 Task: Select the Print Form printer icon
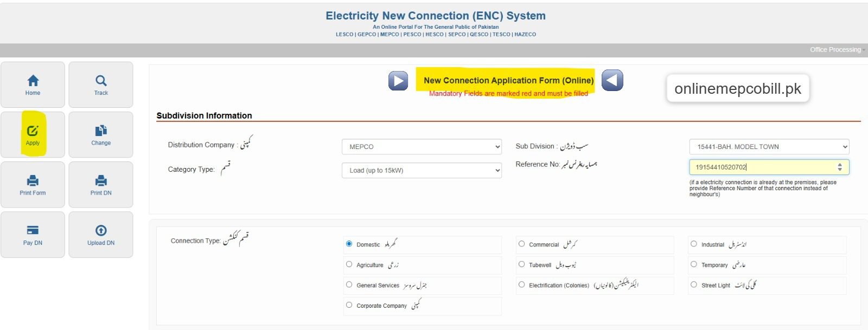tap(33, 180)
